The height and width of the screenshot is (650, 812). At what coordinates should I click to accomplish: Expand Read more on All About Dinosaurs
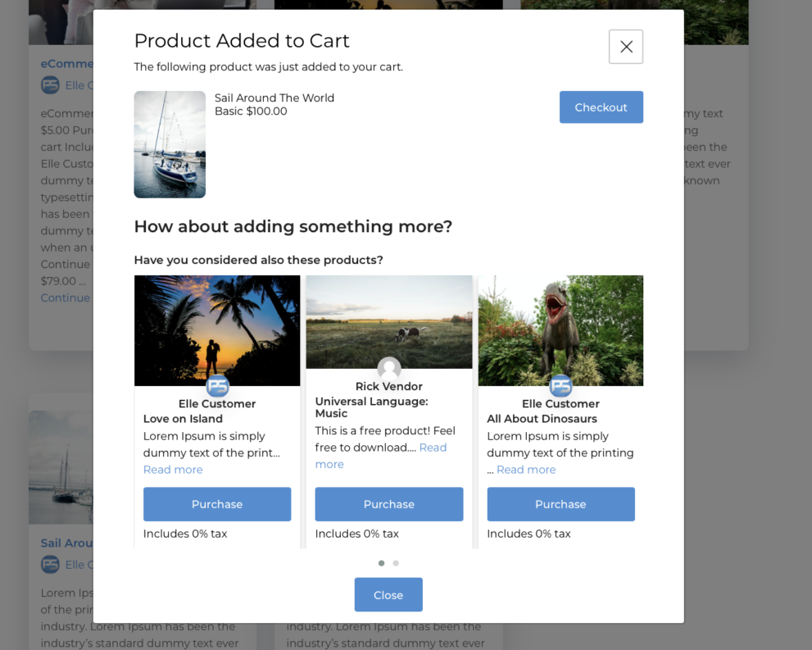[x=526, y=469]
